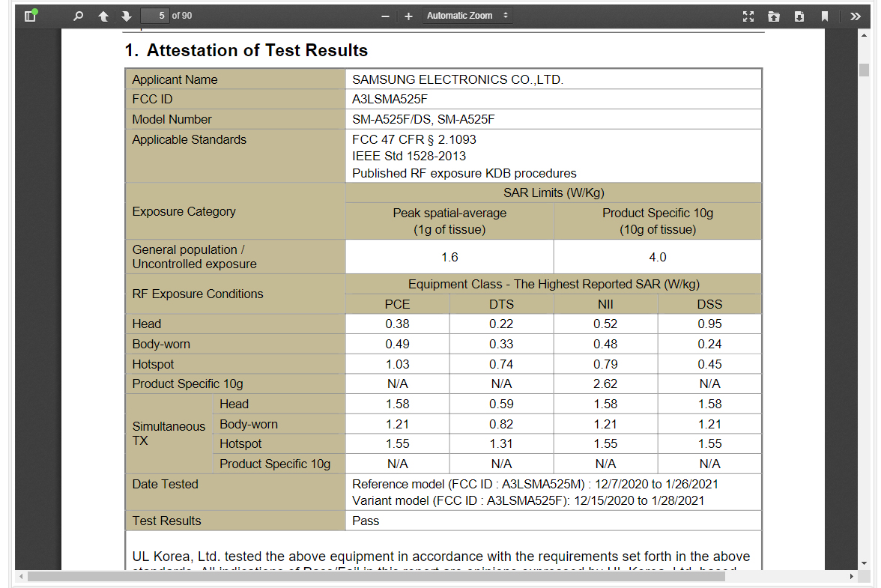The width and height of the screenshot is (881, 588).
Task: Click the Test Results Pass cell
Action: click(x=366, y=521)
